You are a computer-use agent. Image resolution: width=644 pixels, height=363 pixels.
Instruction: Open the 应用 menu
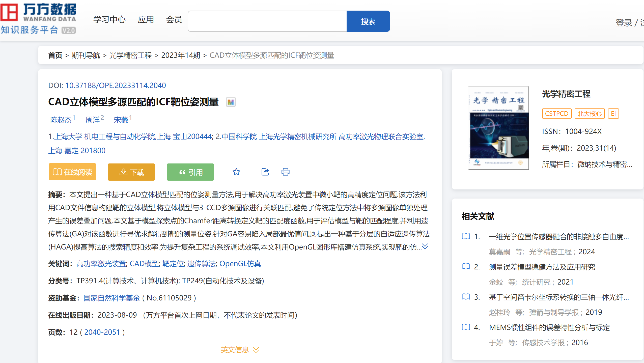[x=146, y=20]
